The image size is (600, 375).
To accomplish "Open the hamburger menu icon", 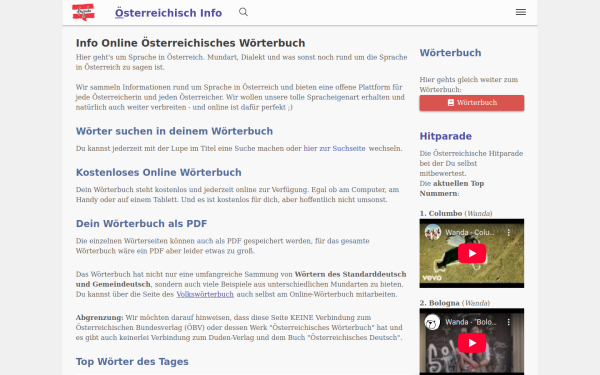I will [520, 12].
